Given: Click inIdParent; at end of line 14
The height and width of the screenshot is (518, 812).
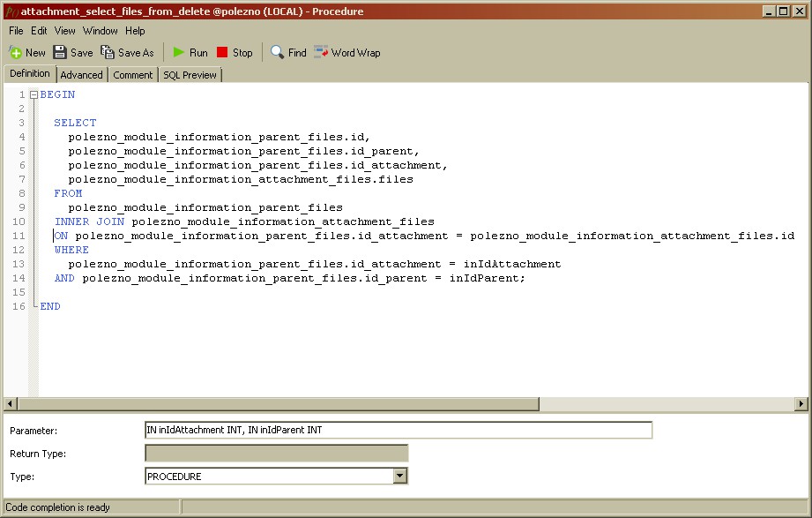Looking at the screenshot, I should 487,278.
